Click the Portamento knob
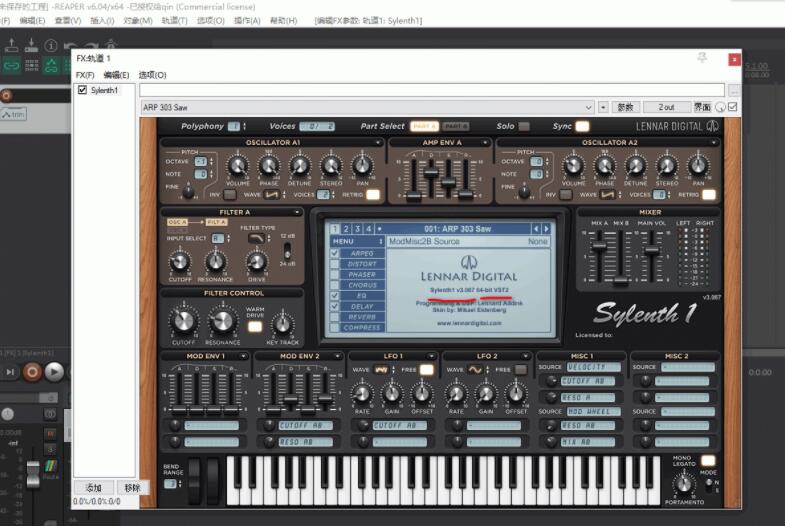The height and width of the screenshot is (526, 785). click(684, 483)
